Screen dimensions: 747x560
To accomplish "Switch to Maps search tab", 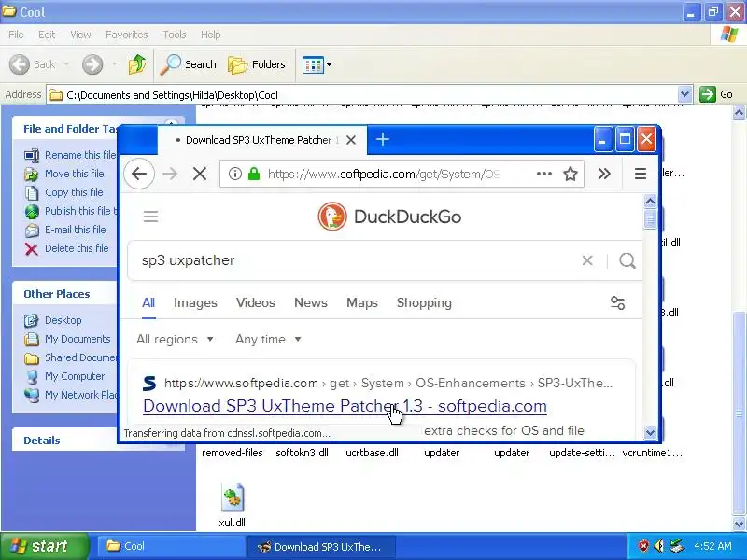I will click(362, 302).
